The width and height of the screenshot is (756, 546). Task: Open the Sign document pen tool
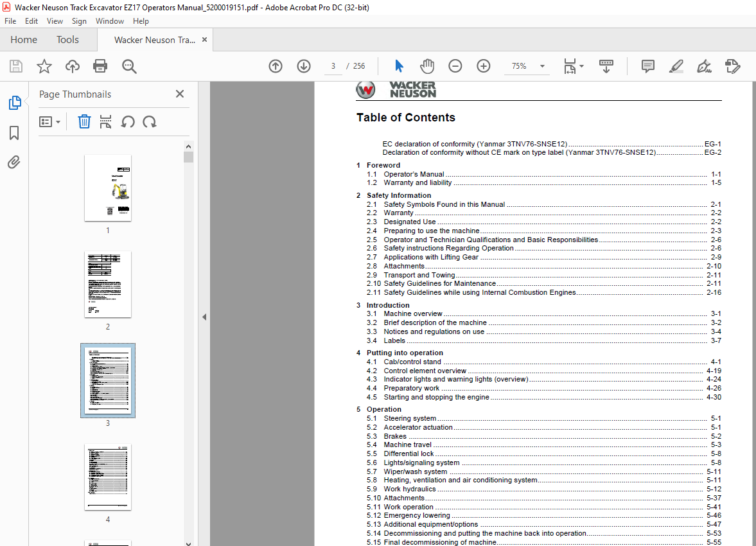coord(704,66)
